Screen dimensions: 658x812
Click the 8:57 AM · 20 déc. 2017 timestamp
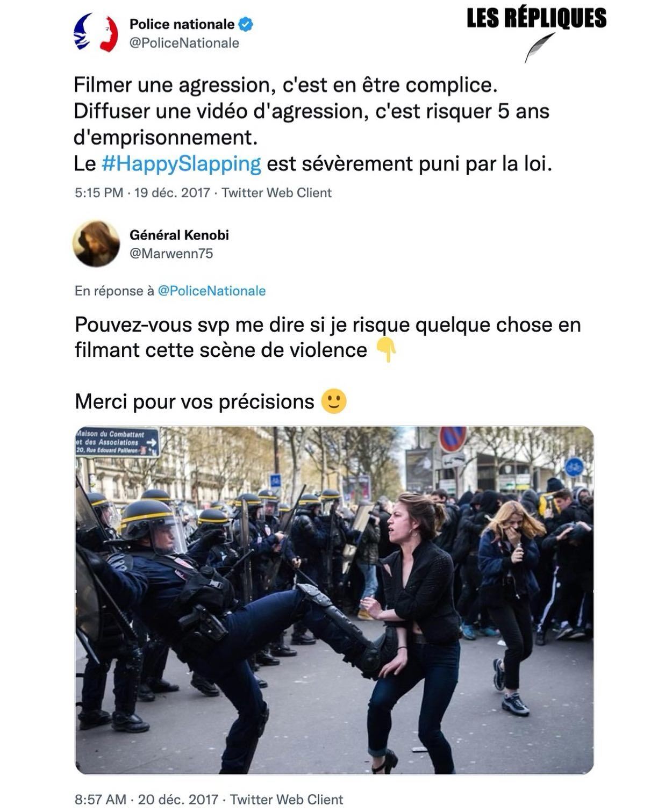click(146, 799)
